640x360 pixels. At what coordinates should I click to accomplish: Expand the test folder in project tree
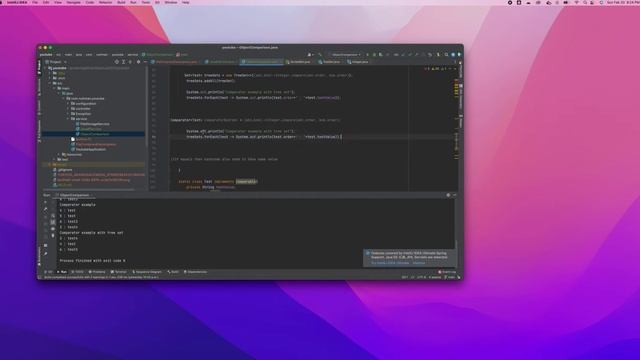pos(55,160)
